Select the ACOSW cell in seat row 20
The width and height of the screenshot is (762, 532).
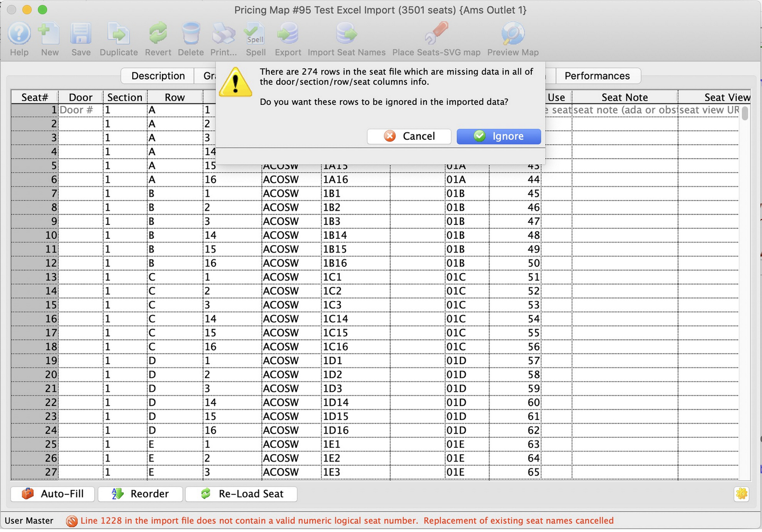point(291,374)
